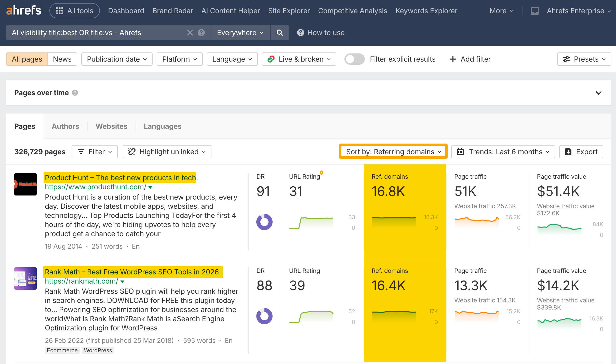Click the Product Hunt 51K page traffic value
This screenshot has height=364, width=616.
465,191
